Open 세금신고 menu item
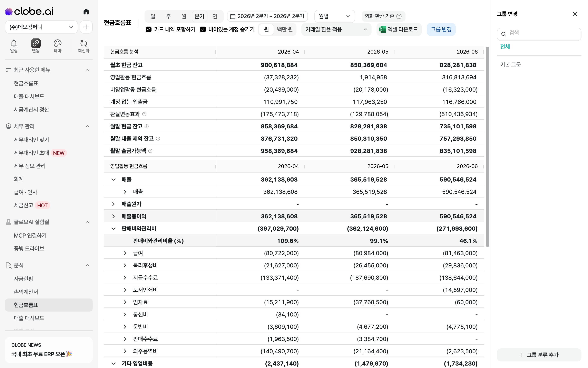Screen dimensions: 588x368 [x=23, y=205]
